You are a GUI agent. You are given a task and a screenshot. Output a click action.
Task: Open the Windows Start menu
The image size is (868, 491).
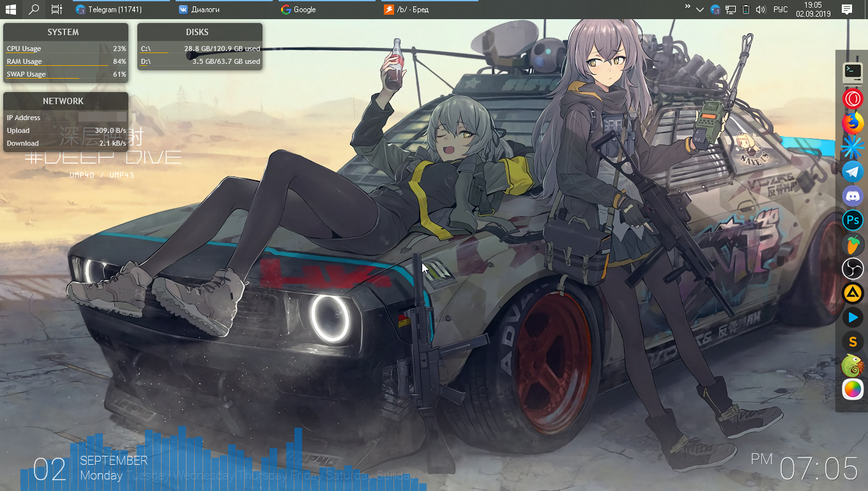[x=11, y=10]
